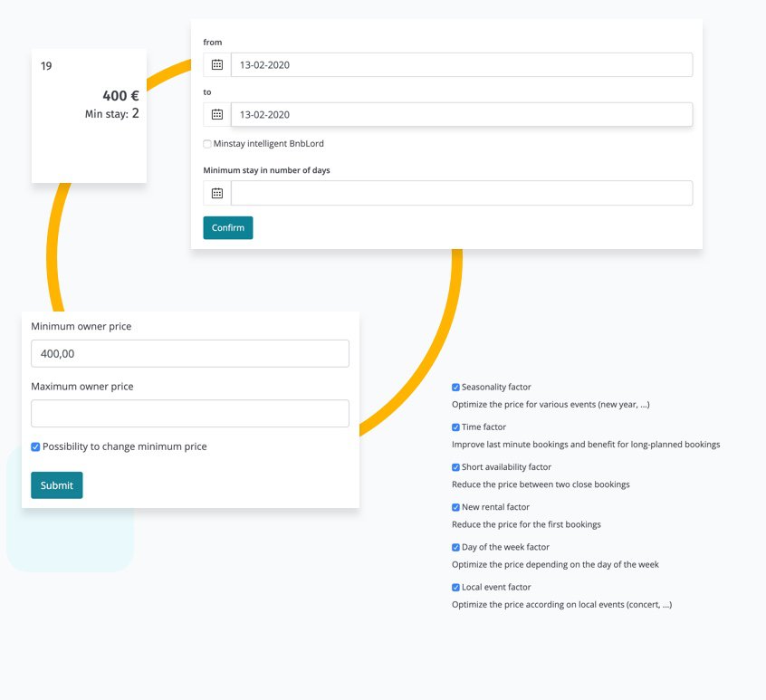
Task: Click calendar icon beside the from date
Action: (217, 64)
